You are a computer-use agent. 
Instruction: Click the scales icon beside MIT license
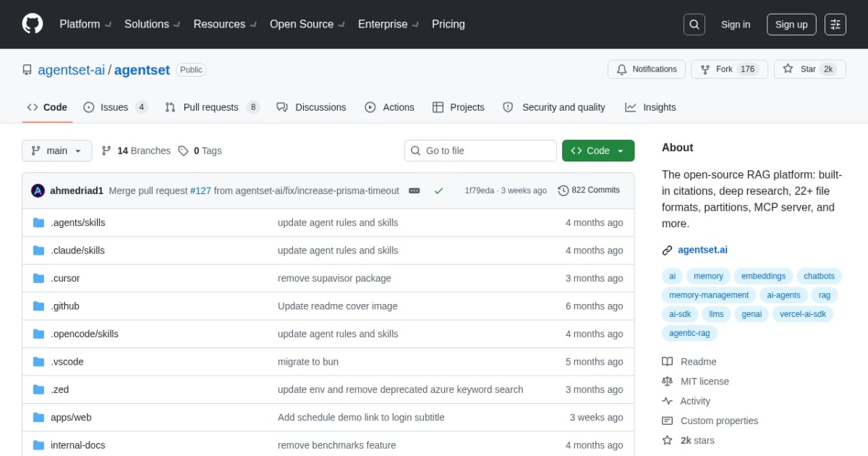(667, 381)
